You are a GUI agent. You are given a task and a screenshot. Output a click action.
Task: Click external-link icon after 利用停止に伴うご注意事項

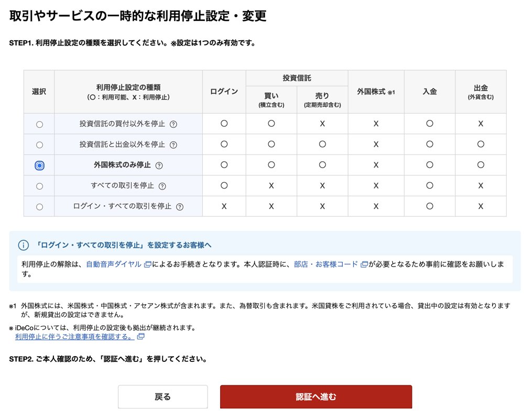[140, 337]
